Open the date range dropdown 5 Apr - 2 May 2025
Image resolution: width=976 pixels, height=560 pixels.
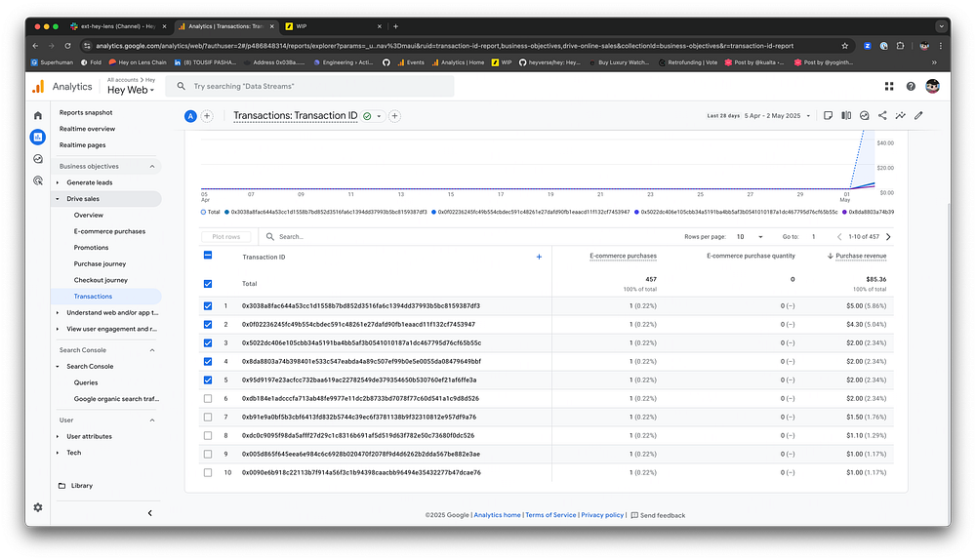(778, 116)
